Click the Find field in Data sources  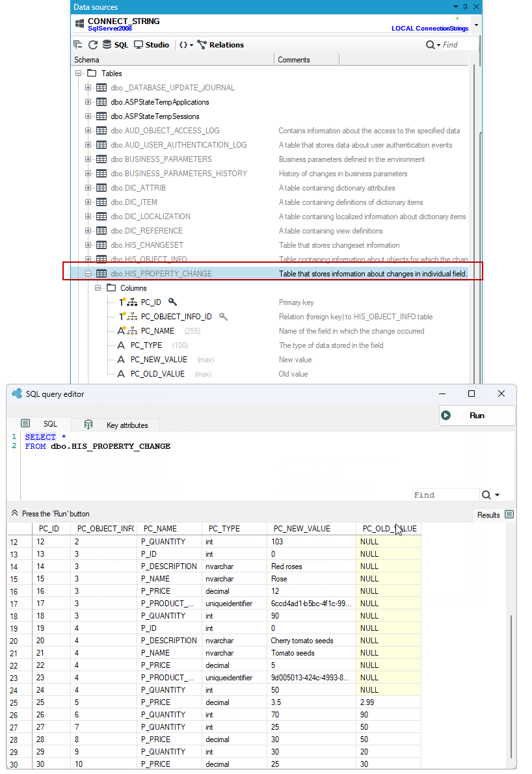(x=459, y=45)
